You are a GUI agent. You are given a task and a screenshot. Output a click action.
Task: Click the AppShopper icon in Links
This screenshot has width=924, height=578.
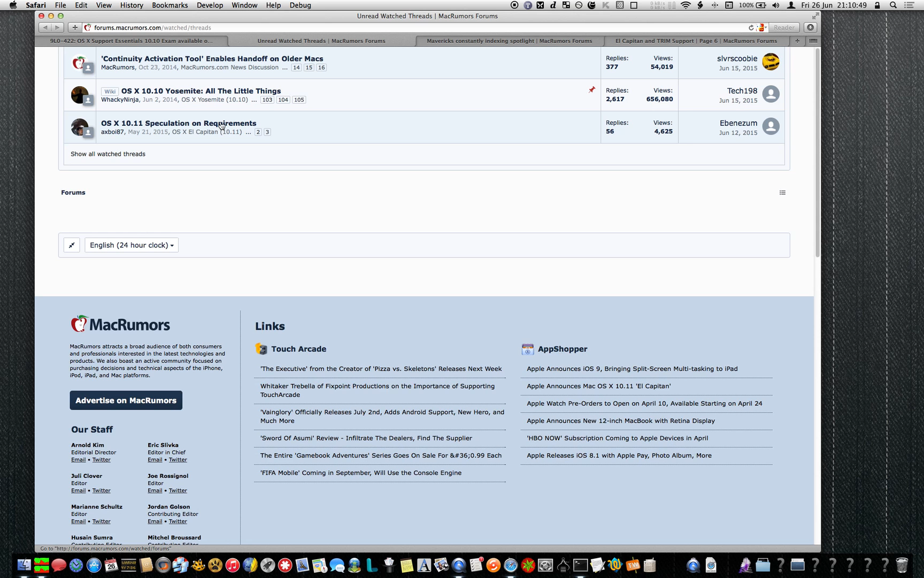coord(527,349)
